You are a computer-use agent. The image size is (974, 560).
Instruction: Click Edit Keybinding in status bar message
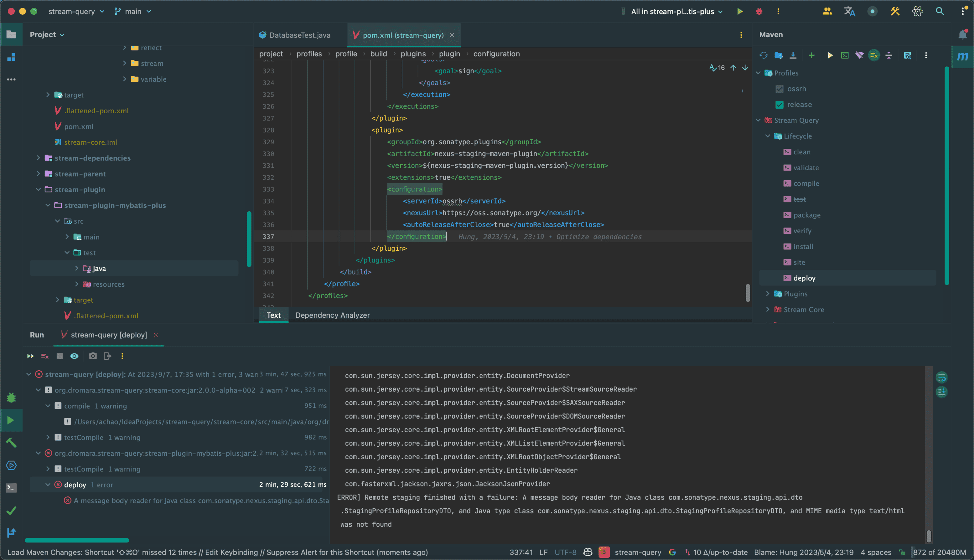(x=231, y=552)
